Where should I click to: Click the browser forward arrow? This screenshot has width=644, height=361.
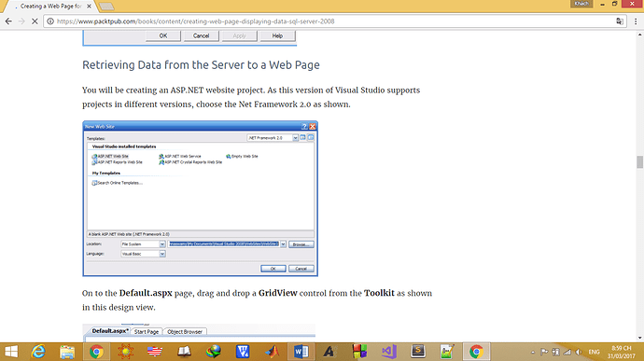pos(21,21)
